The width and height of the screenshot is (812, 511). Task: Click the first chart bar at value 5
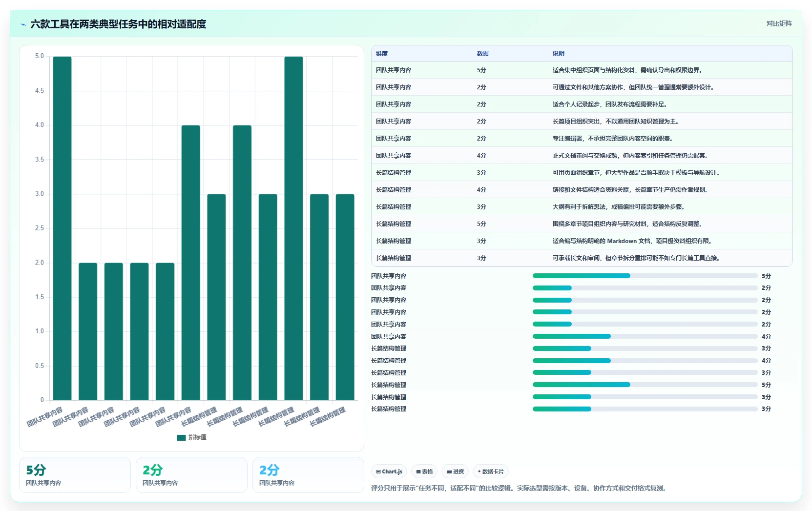point(62,228)
